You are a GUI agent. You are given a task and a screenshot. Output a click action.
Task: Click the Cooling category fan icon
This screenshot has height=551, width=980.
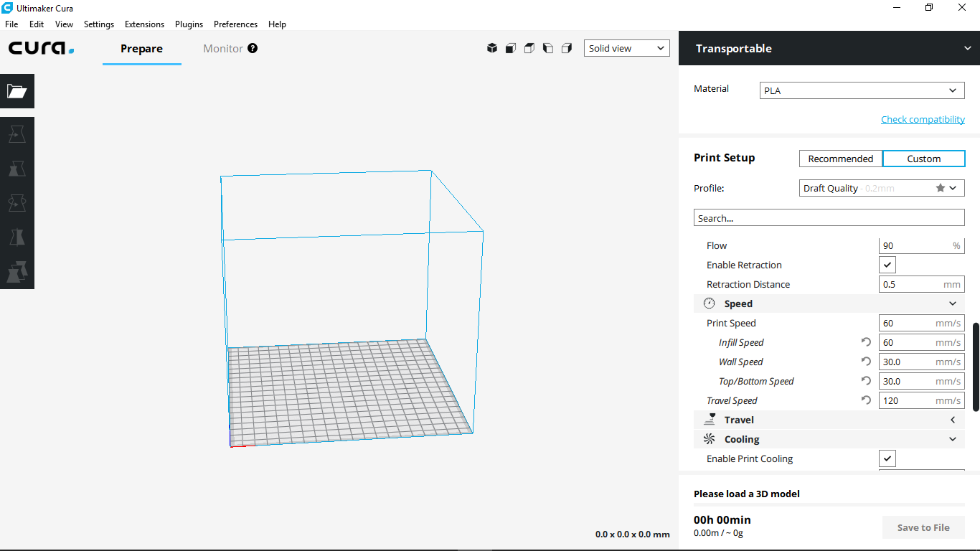(710, 439)
